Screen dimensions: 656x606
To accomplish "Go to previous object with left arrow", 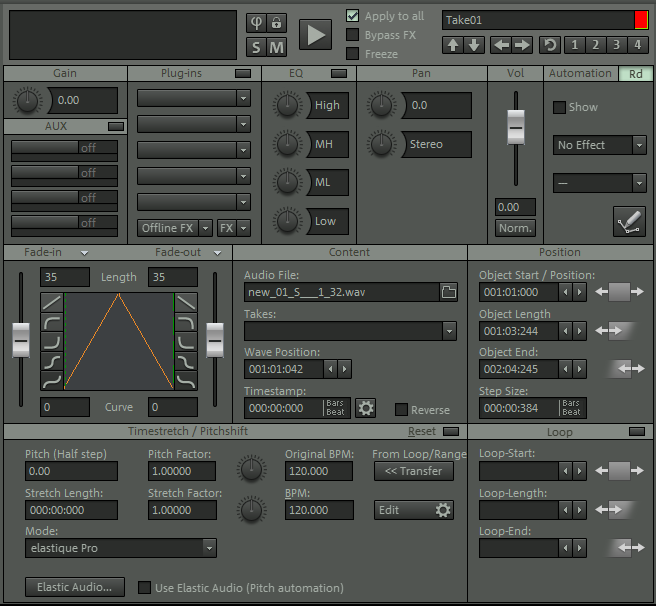I will pyautogui.click(x=501, y=45).
